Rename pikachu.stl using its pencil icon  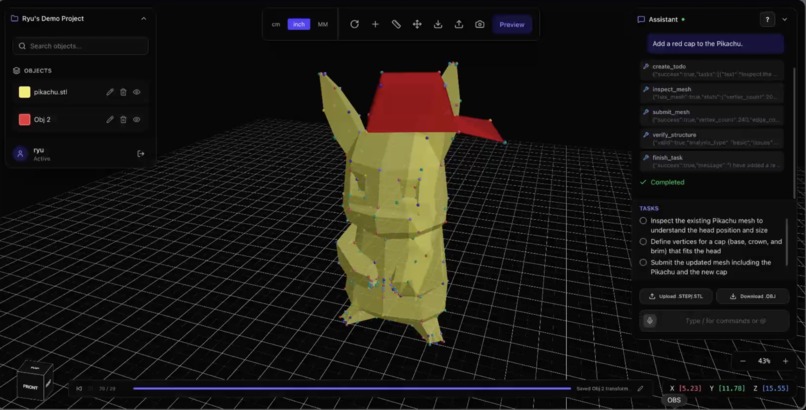coord(109,92)
